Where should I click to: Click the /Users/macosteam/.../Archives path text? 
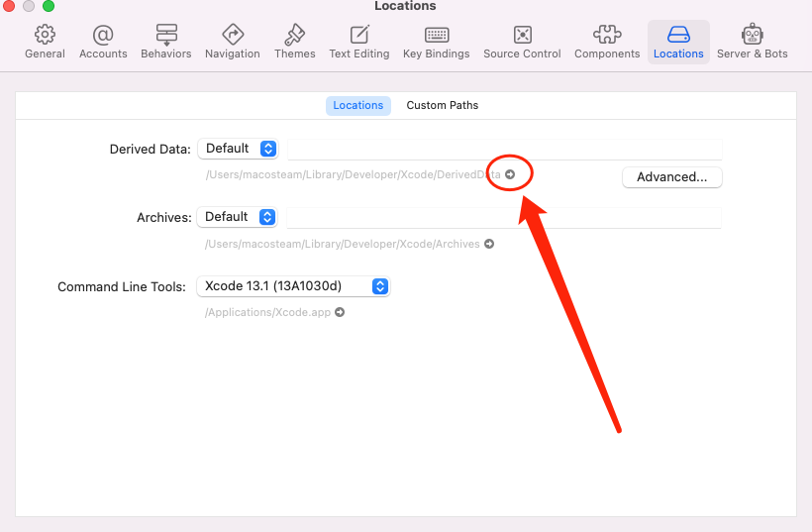click(343, 244)
